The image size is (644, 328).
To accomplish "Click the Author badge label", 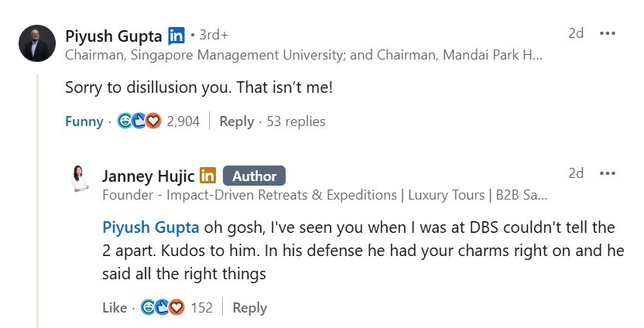I will click(254, 176).
